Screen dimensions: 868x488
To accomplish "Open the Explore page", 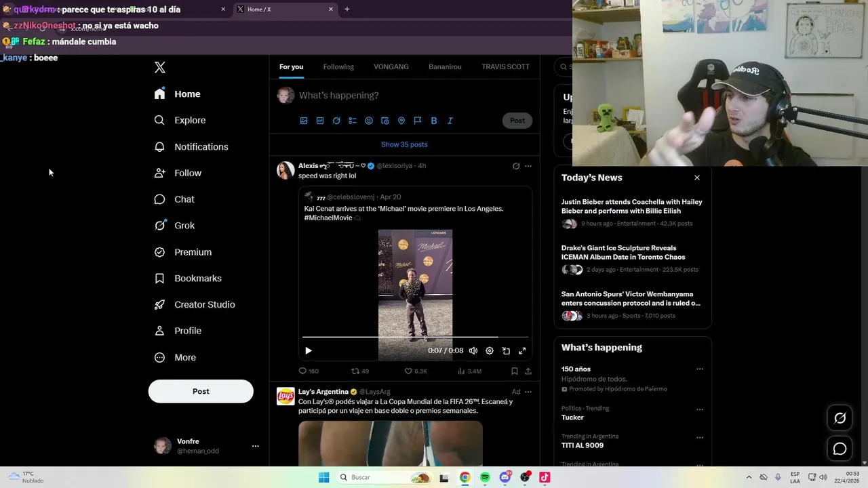I will pos(180,120).
